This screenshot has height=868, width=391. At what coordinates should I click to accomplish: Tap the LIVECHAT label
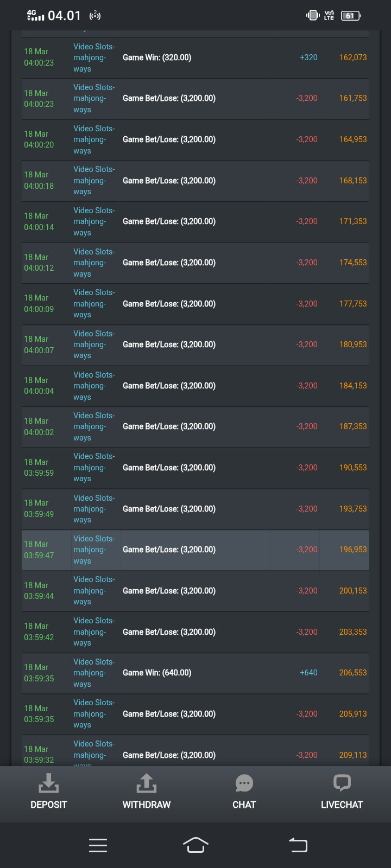(x=342, y=805)
